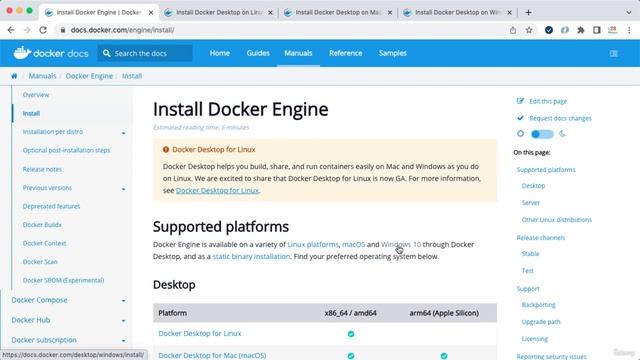This screenshot has width=640, height=360.
Task: Open Optional post-installation steps in sidebar
Action: pyautogui.click(x=67, y=150)
